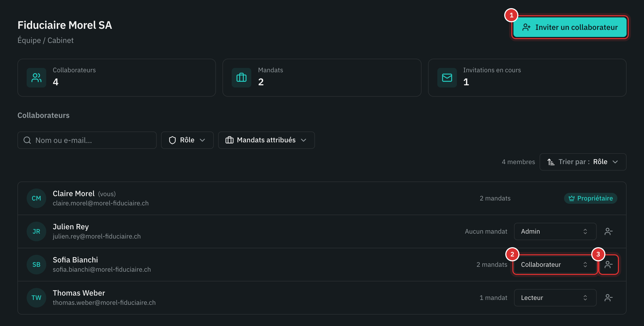The height and width of the screenshot is (326, 644).
Task: Click the Mandats briefcase icon card
Action: click(242, 78)
